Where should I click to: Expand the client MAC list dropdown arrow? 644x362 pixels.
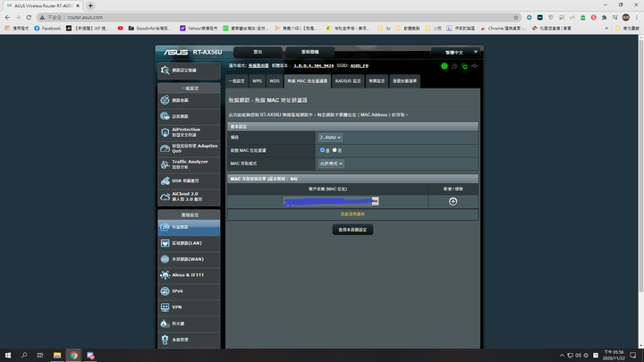[x=376, y=201]
